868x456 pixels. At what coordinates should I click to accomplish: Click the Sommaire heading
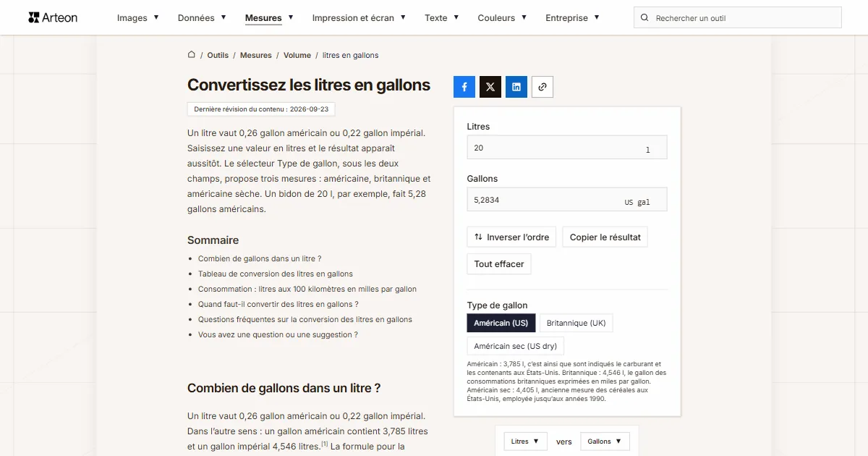213,240
